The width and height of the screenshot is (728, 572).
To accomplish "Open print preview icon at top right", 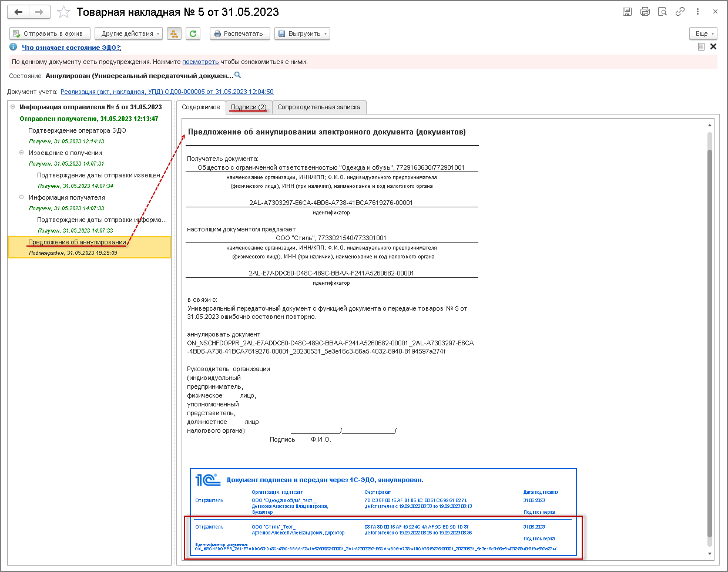I will (x=662, y=12).
